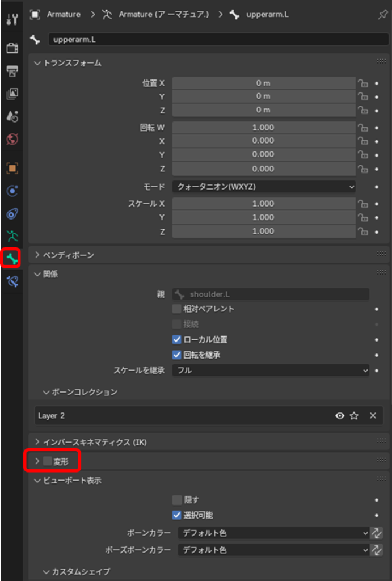The image size is (392, 581).
Task: Open the Bone properties tab icon
Action: point(12,259)
